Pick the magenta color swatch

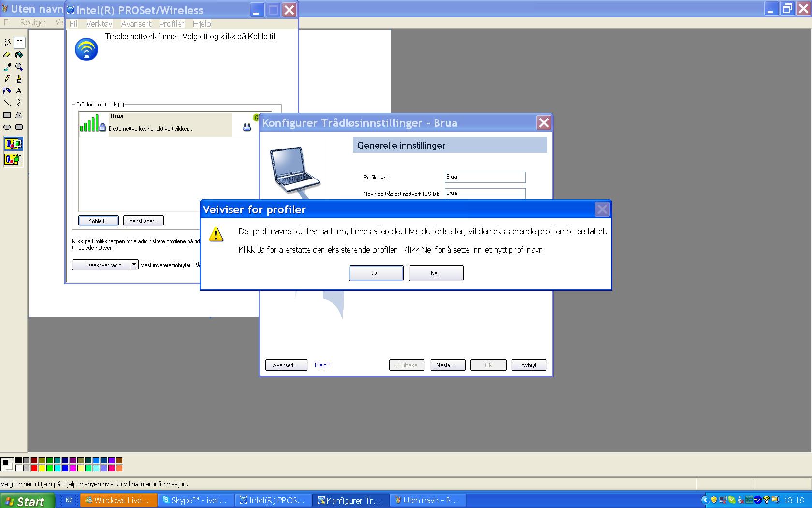pyautogui.click(x=72, y=468)
